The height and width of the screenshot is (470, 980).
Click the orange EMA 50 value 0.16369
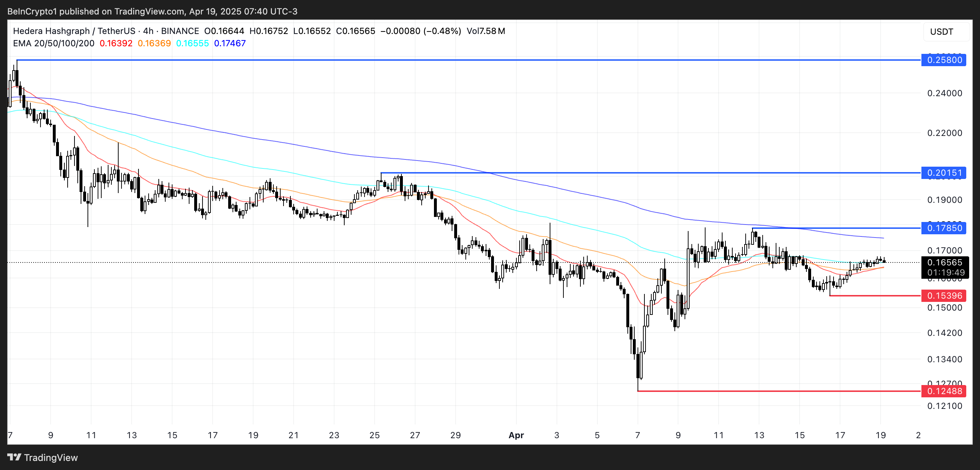pos(154,43)
